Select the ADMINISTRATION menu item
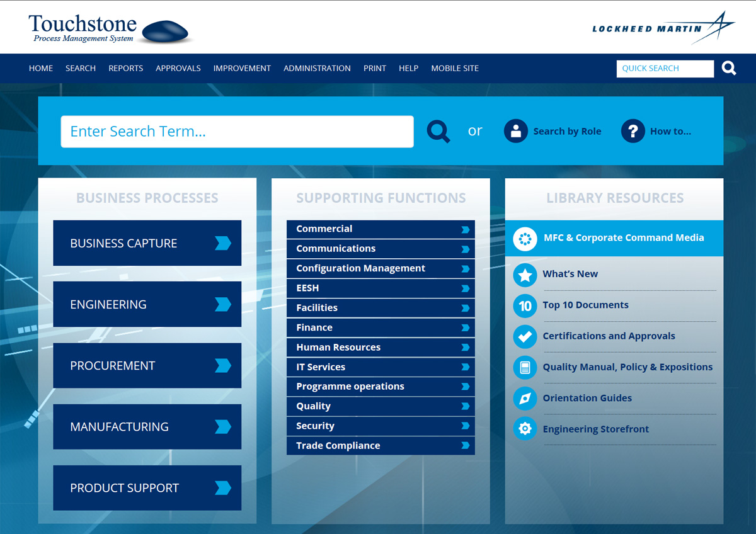Viewport: 756px width, 534px height. click(x=317, y=68)
